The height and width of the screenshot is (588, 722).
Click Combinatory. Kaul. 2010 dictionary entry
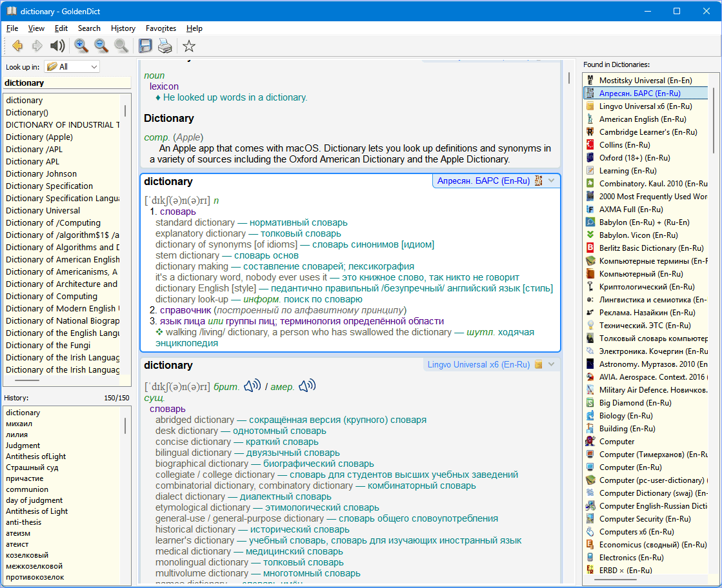click(646, 183)
